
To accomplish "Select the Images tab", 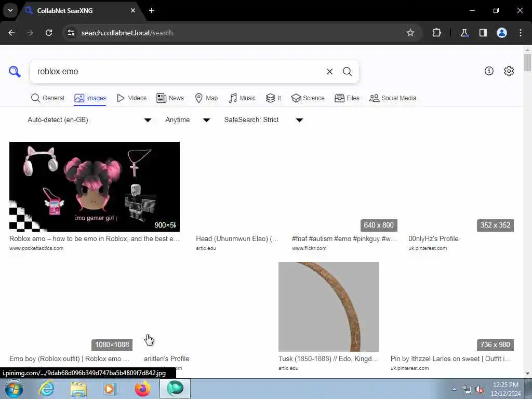I will pos(90,98).
